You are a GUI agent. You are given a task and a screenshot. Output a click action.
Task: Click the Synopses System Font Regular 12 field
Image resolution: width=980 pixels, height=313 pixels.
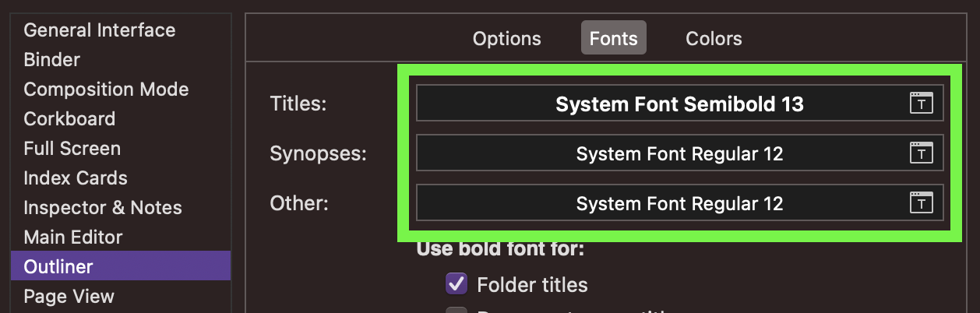point(680,153)
